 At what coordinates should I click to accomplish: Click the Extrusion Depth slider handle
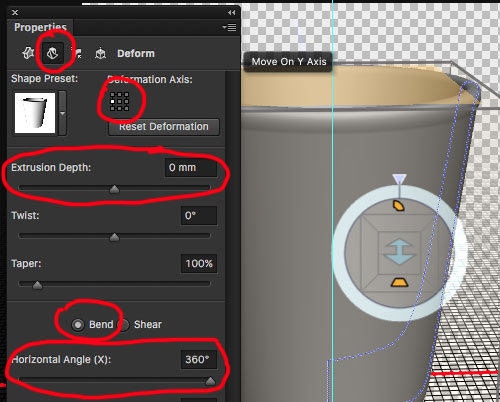tap(114, 189)
